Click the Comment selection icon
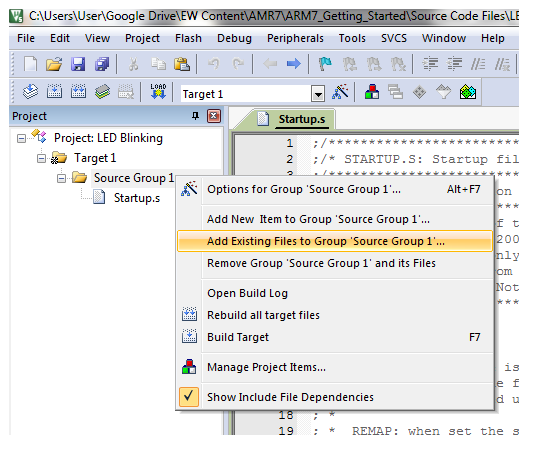The width and height of the screenshot is (537, 456). point(478,64)
